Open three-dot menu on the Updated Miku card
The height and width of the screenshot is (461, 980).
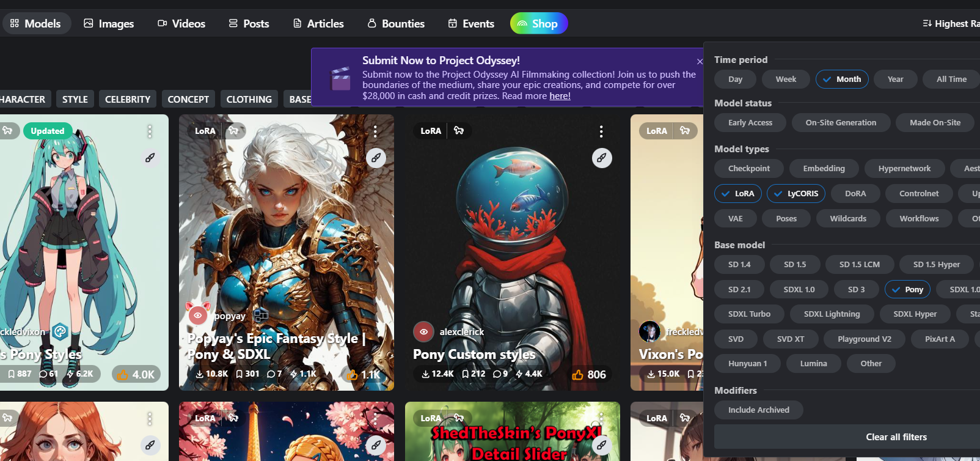pyautogui.click(x=150, y=131)
